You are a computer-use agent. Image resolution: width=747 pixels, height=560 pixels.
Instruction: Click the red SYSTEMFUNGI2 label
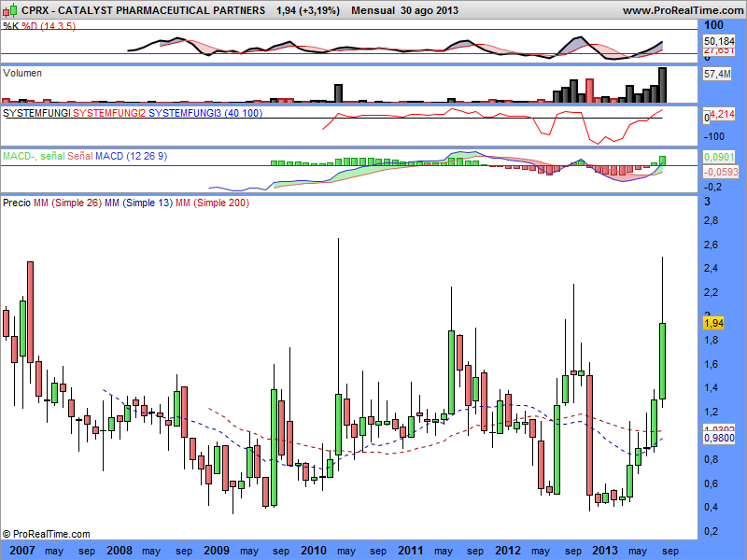pos(109,113)
